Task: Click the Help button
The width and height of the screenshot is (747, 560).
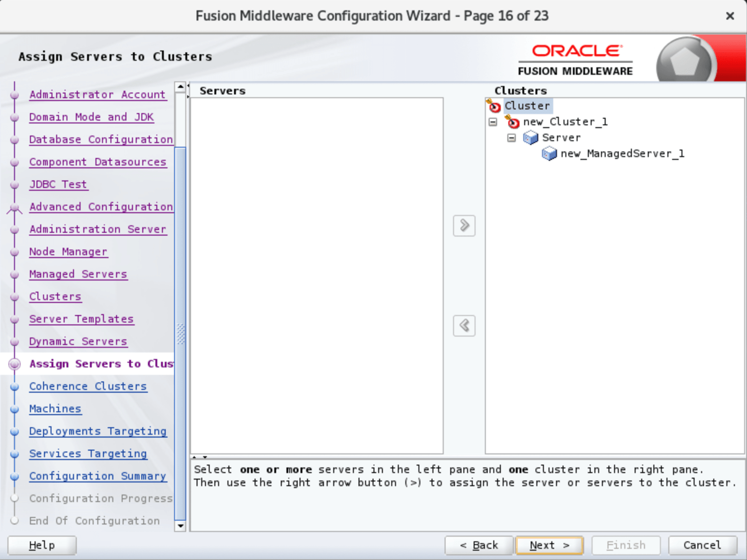Action: [42, 545]
